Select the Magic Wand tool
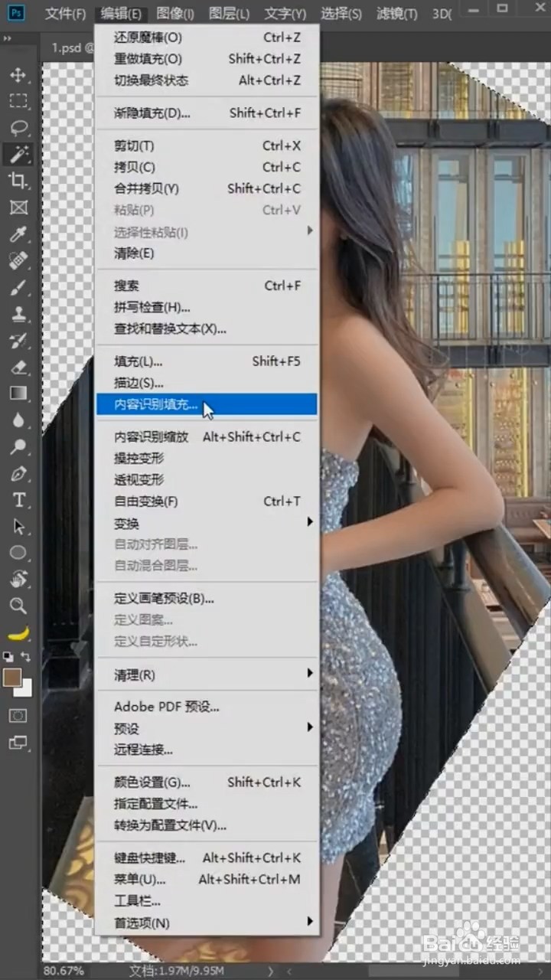The height and width of the screenshot is (980, 551). pos(18,154)
